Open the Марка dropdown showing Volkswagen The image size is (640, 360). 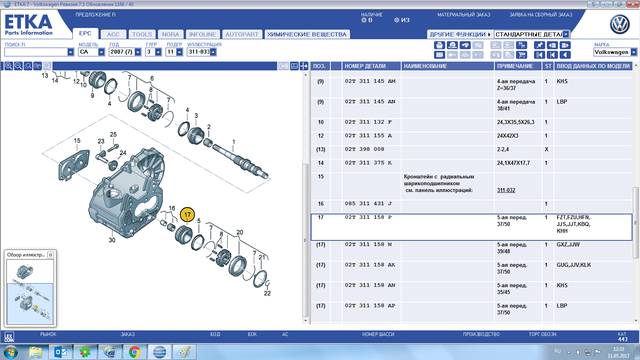pyautogui.click(x=615, y=52)
